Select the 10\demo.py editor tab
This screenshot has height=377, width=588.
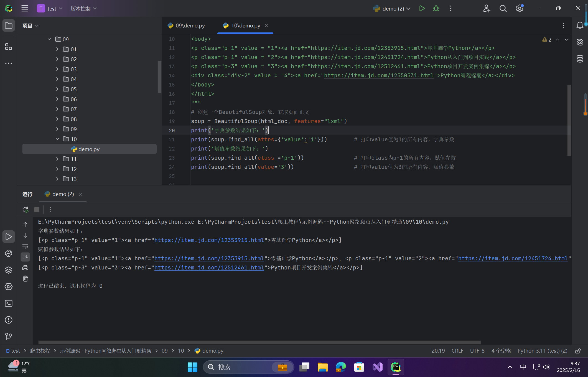coord(241,26)
